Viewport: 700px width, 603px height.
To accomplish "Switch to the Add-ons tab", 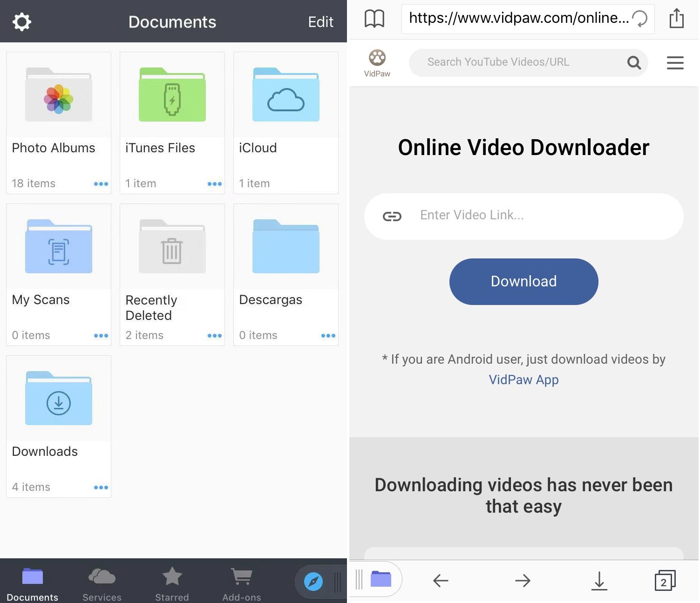I will point(242,584).
